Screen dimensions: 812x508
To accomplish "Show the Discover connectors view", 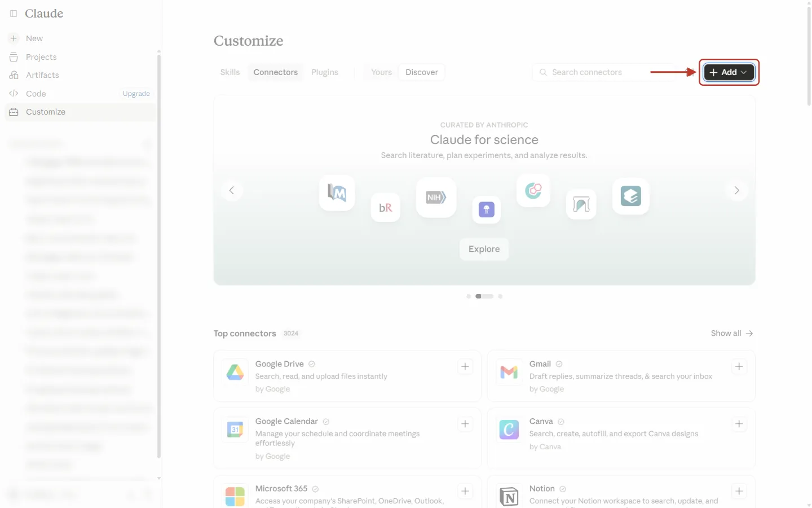I will (x=422, y=72).
